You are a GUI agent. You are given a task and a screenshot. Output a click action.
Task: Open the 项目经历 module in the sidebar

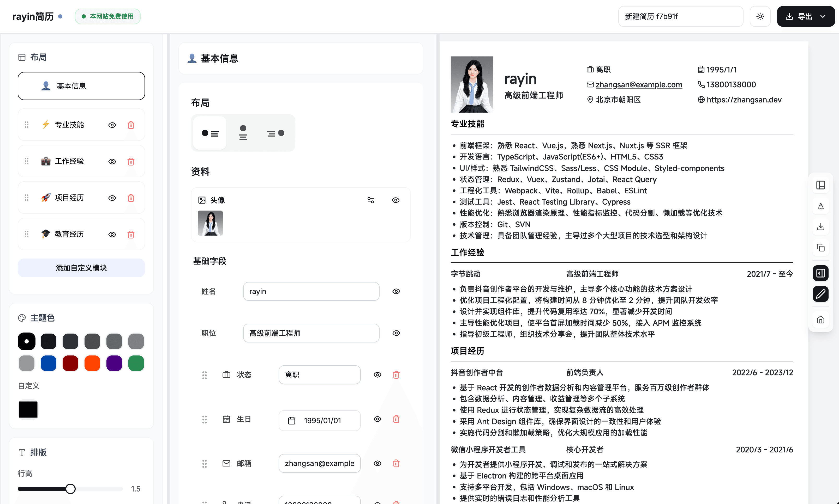[69, 198]
